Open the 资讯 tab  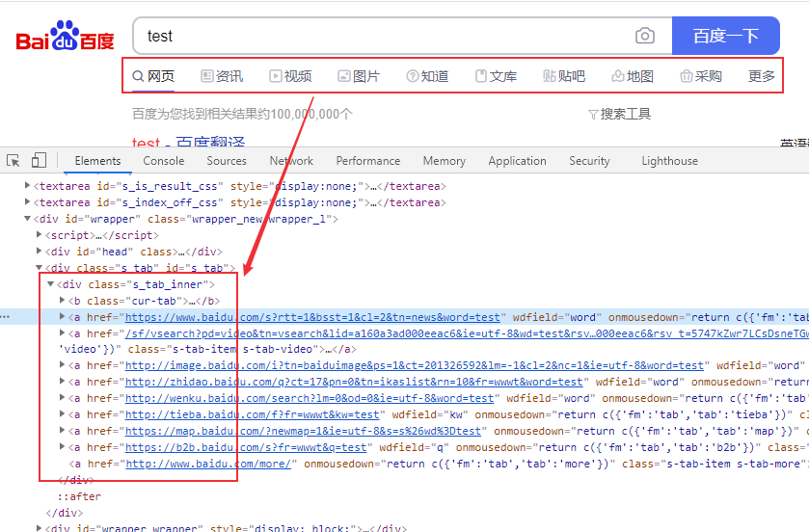click(222, 76)
